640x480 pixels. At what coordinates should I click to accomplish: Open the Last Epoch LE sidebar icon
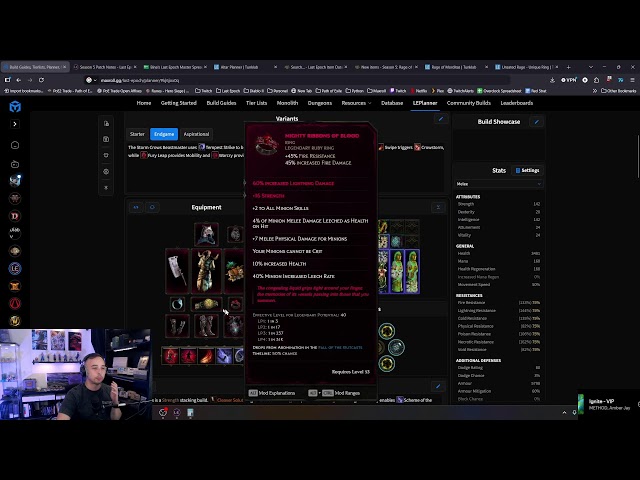pyautogui.click(x=15, y=268)
